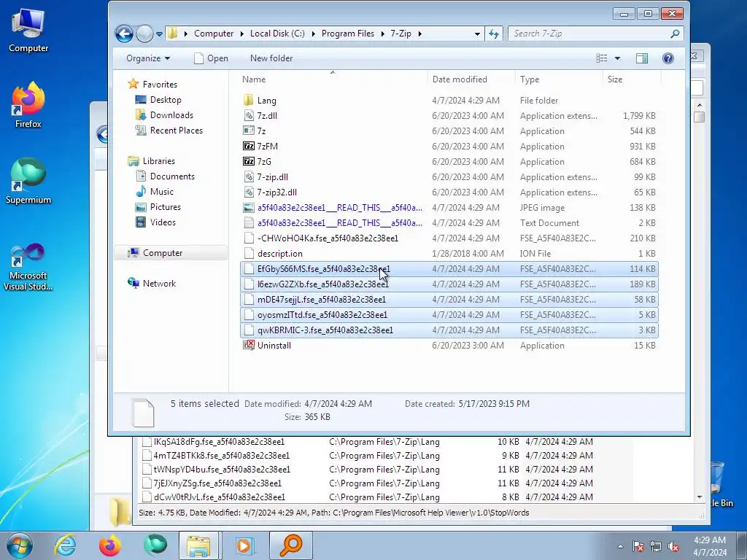Toggle the preview pane icon
The height and width of the screenshot is (560, 747).
642,58
